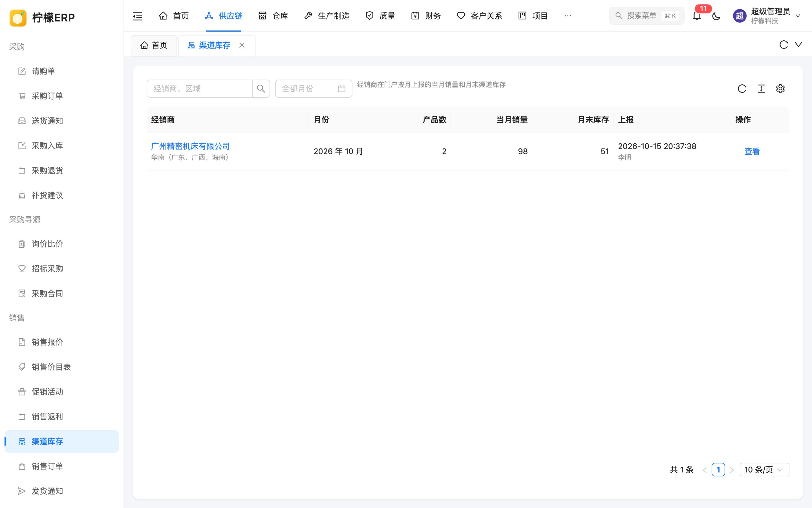
Task: Click the search magnifier button beside 经销商 field
Action: point(261,89)
